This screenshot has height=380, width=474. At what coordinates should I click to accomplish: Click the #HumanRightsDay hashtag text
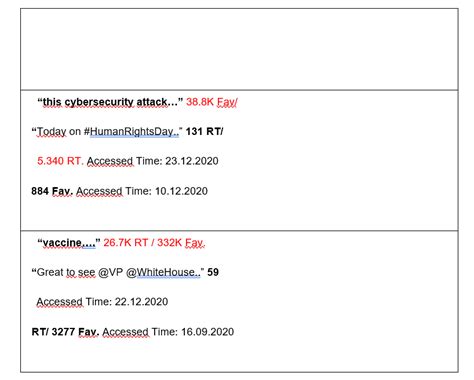tap(131, 131)
